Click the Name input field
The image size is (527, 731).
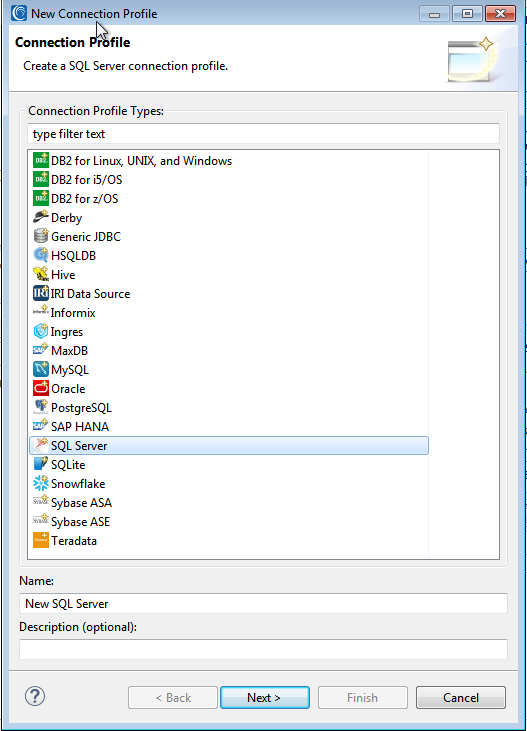tap(264, 604)
